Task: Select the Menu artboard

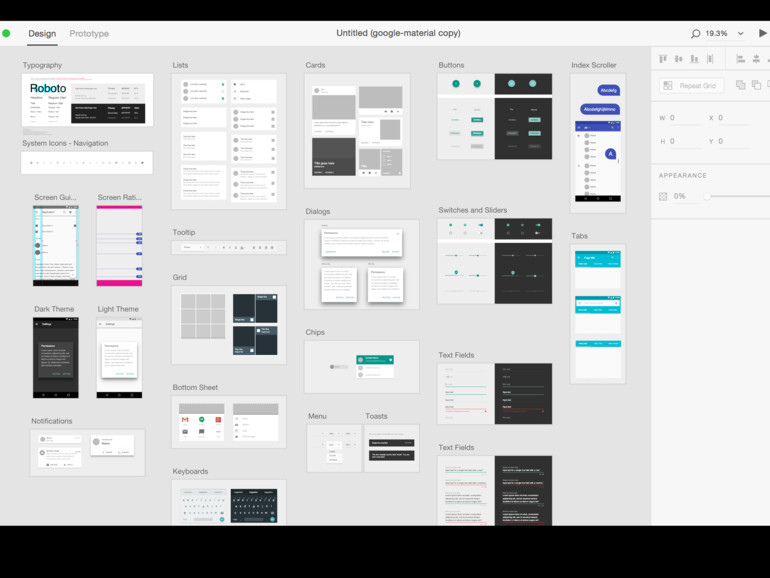Action: (334, 448)
